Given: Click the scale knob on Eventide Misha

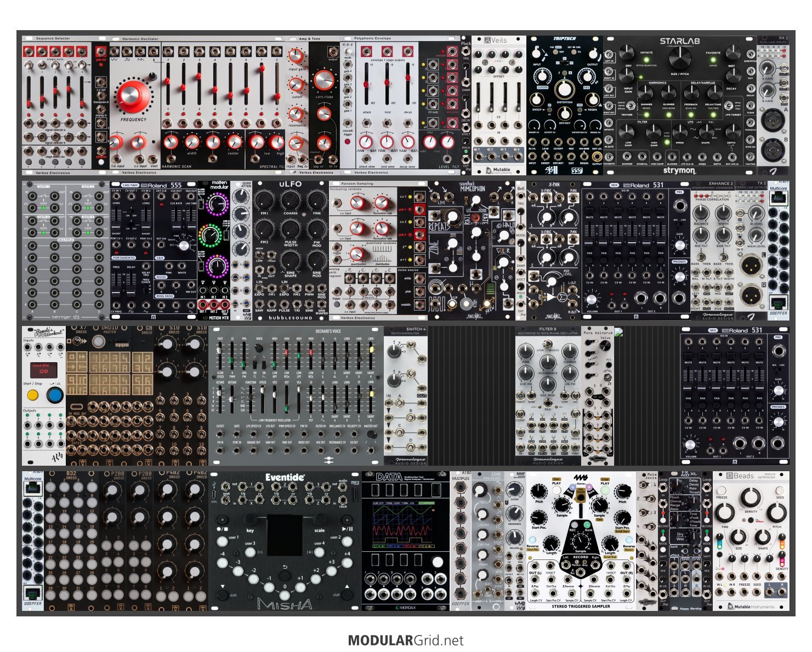Looking at the screenshot, I should coord(320,519).
